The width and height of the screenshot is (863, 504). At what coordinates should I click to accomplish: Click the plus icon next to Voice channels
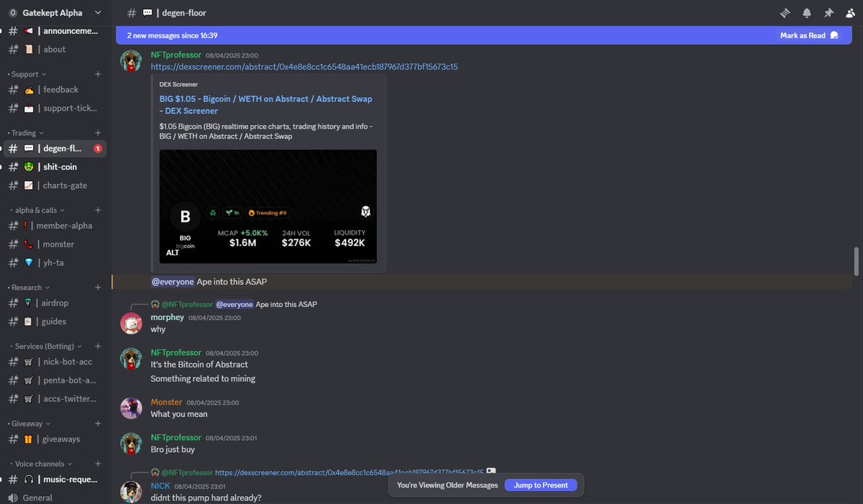pos(98,464)
